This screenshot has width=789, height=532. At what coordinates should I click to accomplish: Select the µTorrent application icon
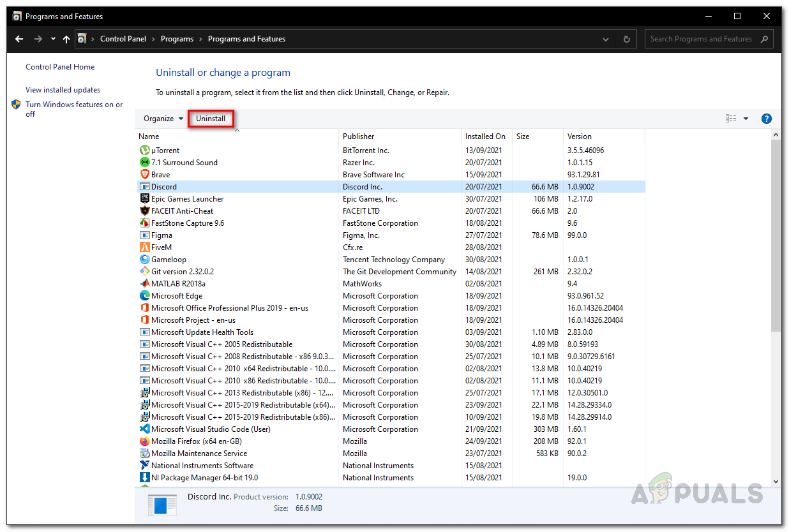pos(144,150)
